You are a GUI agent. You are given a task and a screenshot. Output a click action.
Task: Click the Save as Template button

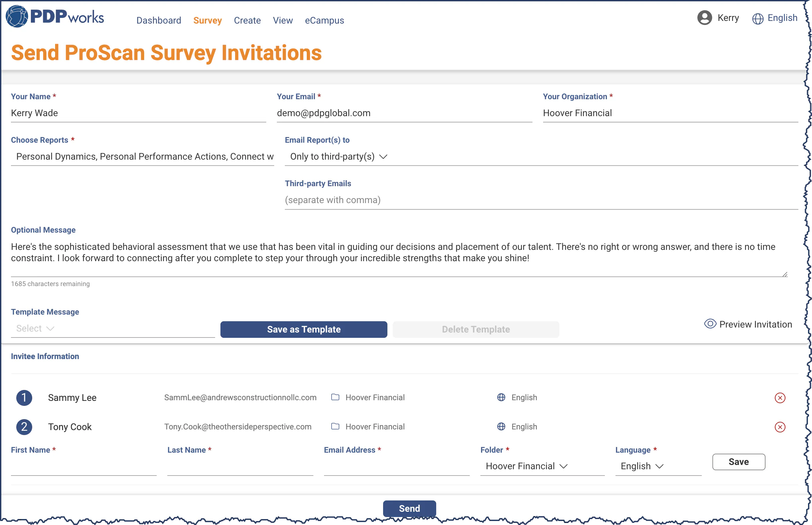click(x=303, y=329)
